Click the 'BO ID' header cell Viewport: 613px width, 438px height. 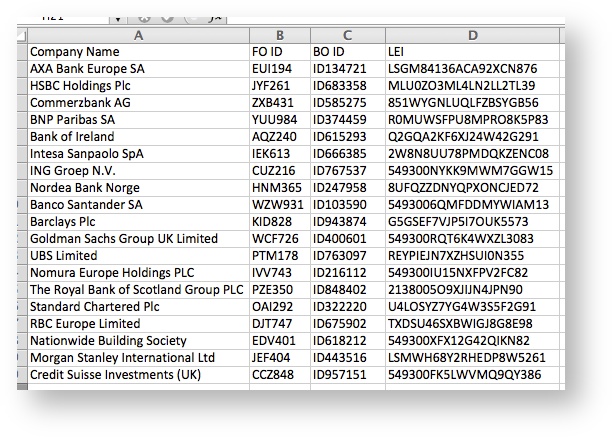click(348, 52)
